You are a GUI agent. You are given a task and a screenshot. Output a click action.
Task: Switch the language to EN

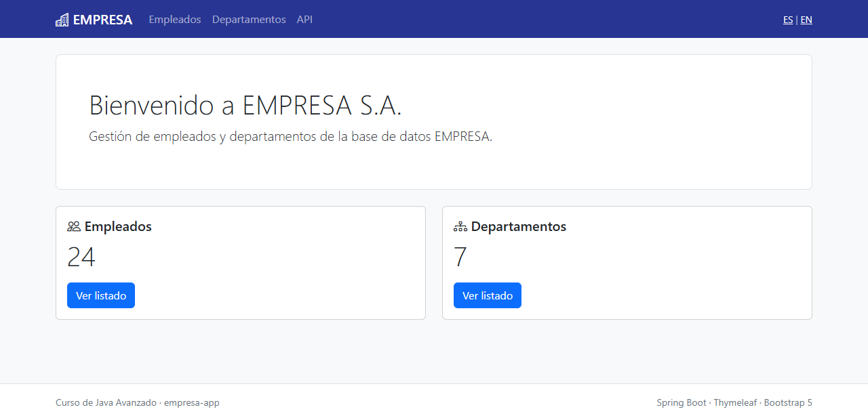point(806,20)
